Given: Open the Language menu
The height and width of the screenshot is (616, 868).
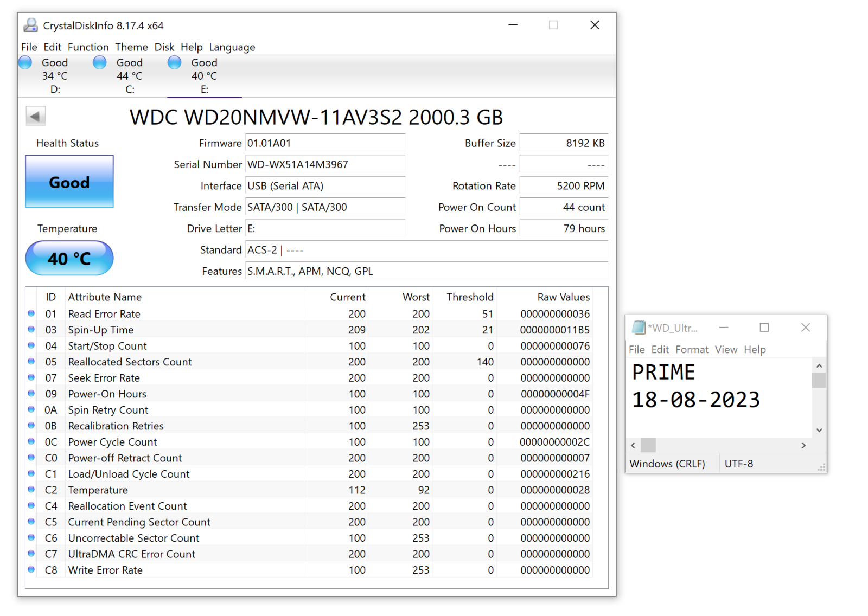Looking at the screenshot, I should tap(232, 47).
